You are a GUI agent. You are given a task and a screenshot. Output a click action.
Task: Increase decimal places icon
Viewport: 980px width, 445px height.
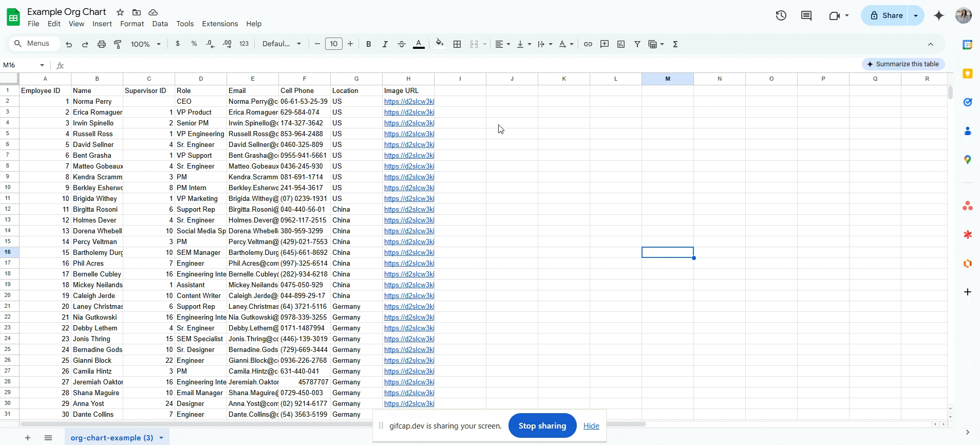(x=228, y=44)
